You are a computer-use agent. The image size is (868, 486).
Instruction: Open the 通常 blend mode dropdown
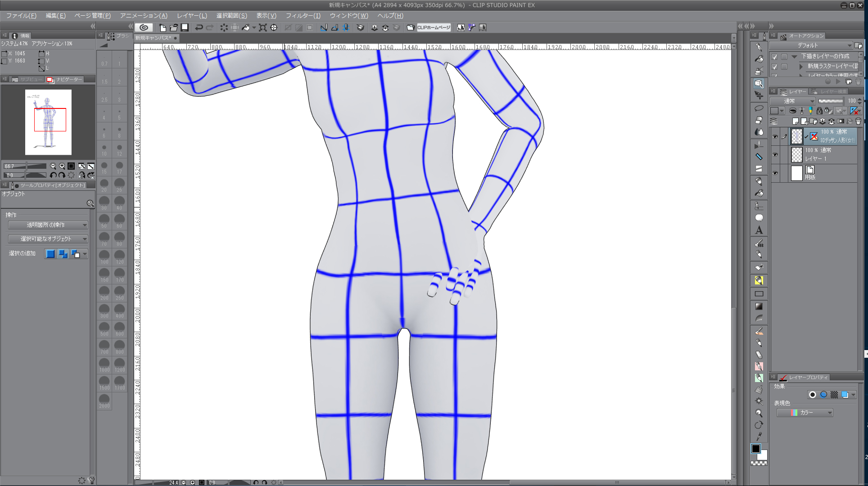(x=792, y=101)
